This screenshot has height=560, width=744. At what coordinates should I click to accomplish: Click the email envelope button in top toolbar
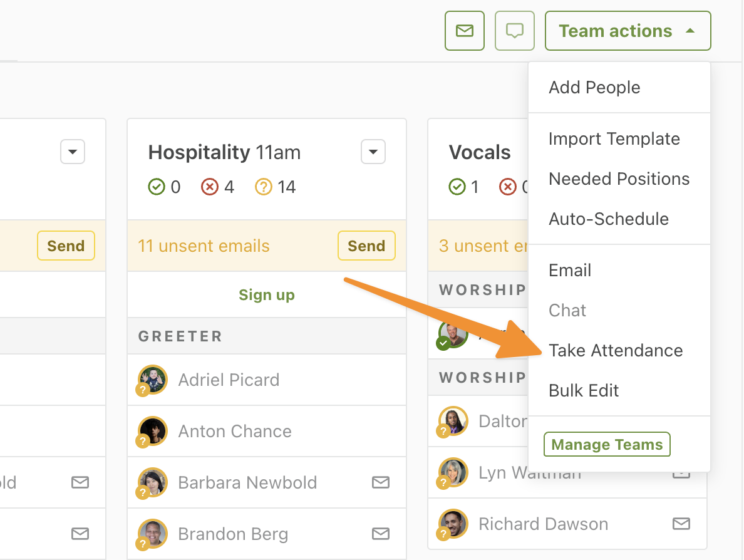click(465, 31)
